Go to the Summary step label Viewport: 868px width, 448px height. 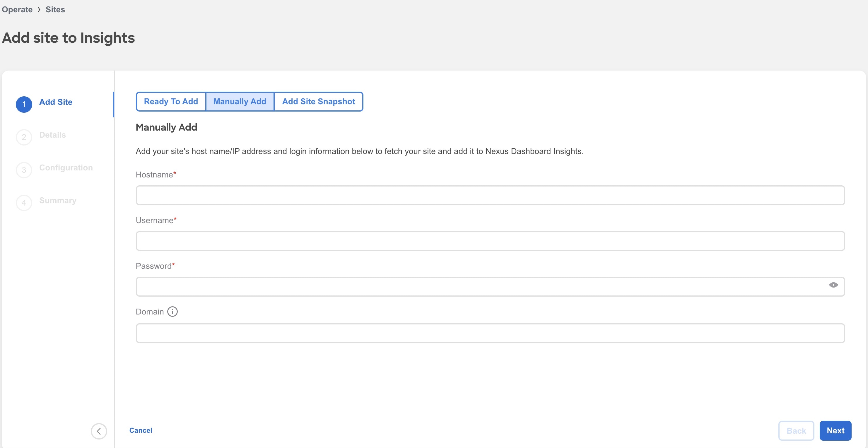point(58,200)
